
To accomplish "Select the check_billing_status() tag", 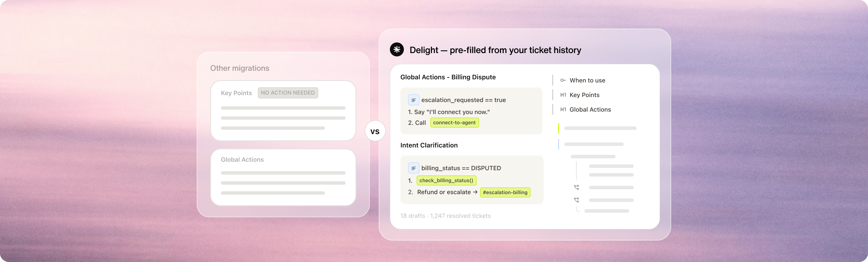I will 446,180.
